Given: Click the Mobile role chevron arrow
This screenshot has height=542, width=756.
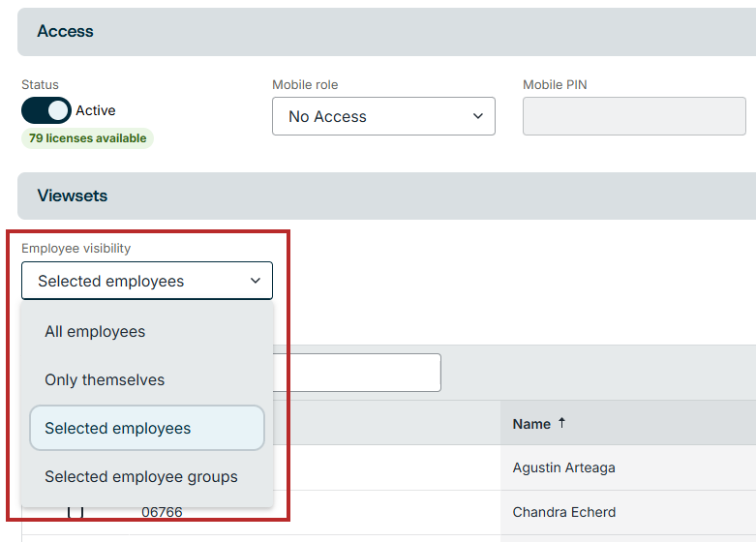Looking at the screenshot, I should (x=478, y=116).
